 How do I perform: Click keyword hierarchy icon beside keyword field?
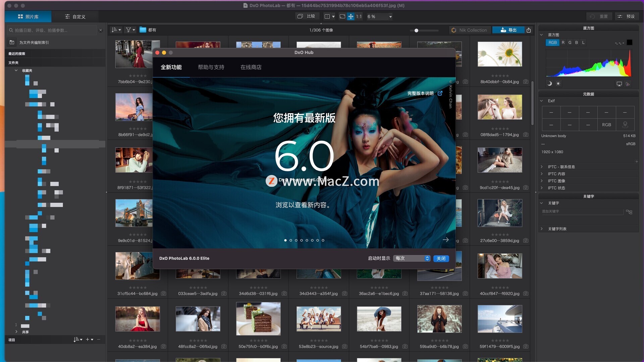coord(629,212)
